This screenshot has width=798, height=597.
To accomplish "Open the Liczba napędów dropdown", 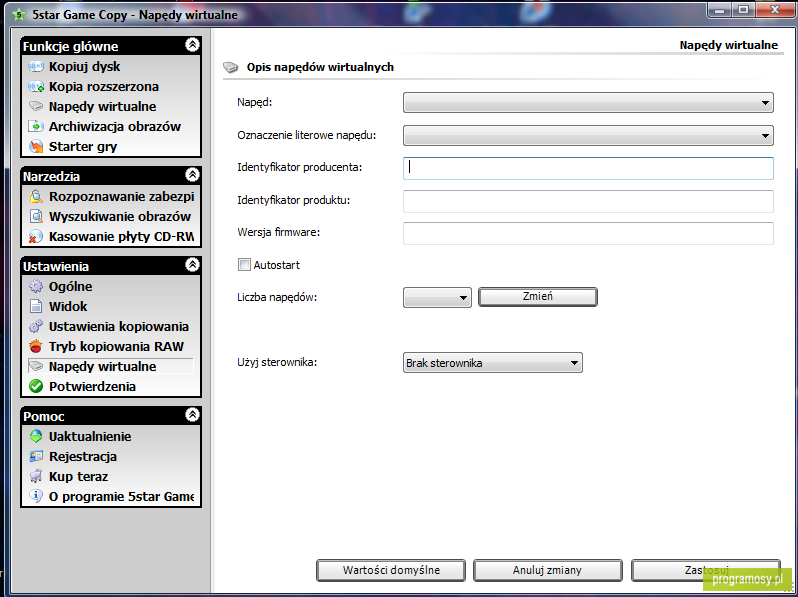I will tap(437, 297).
